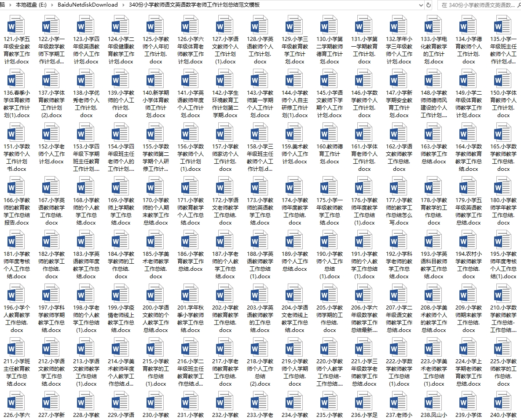The image size is (521, 420).
Task: Expand chevron after BaiduNetdiskDownload breadcrumb
Action: 124,5
